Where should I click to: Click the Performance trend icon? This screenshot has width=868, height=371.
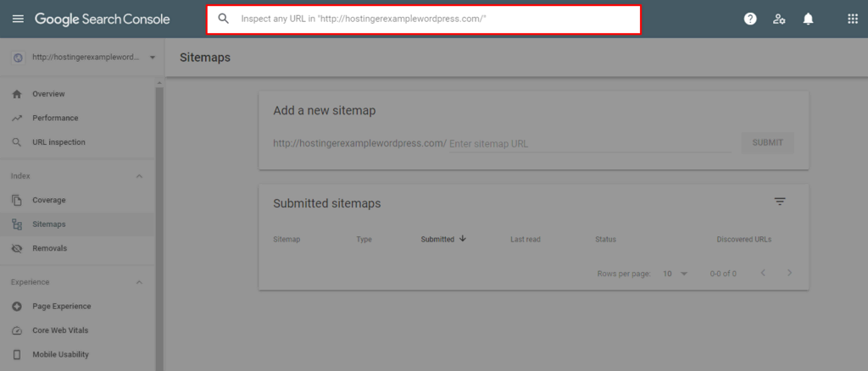point(17,119)
